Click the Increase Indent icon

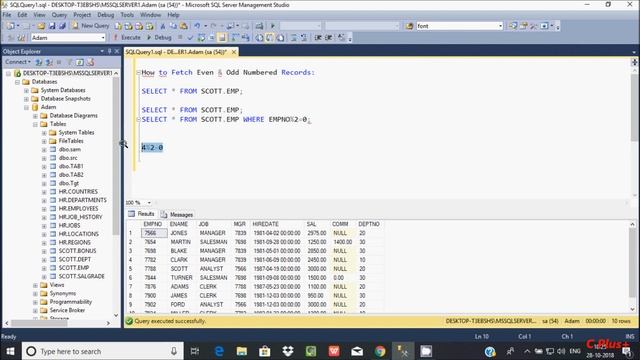[x=329, y=38]
